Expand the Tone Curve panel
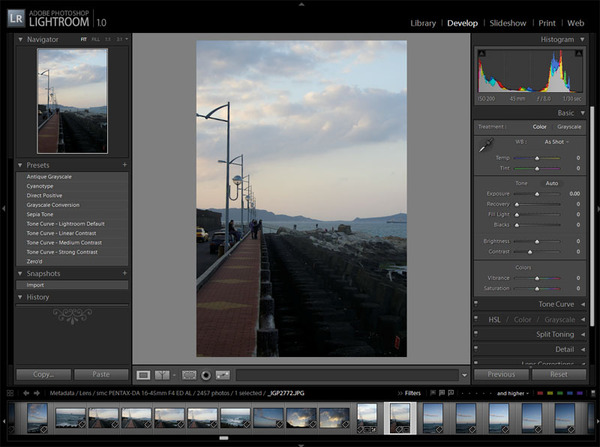The image size is (600, 447). pyautogui.click(x=583, y=304)
